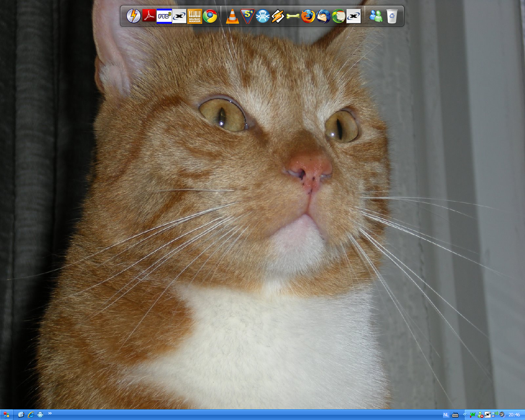Open the Recycle Bin in dock

point(392,16)
